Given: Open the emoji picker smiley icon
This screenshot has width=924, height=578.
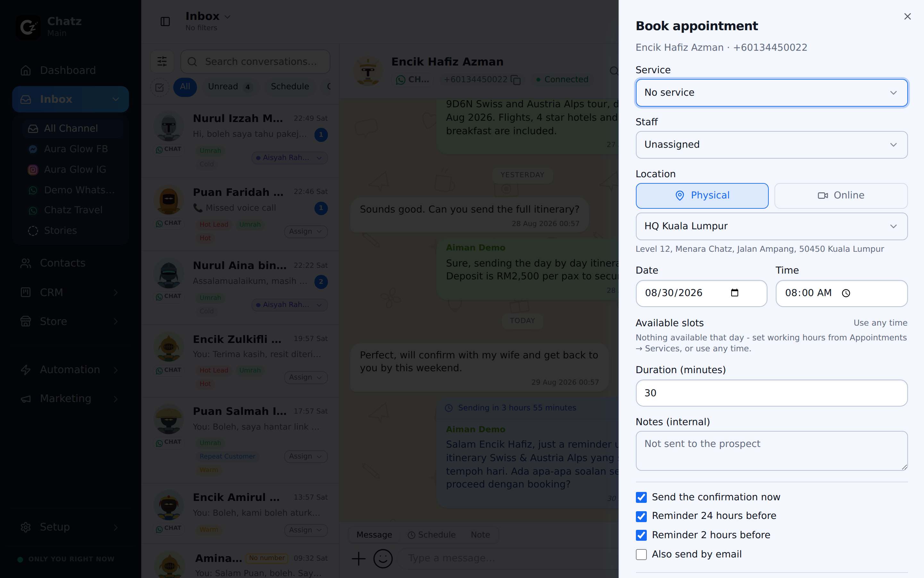Looking at the screenshot, I should 383,558.
